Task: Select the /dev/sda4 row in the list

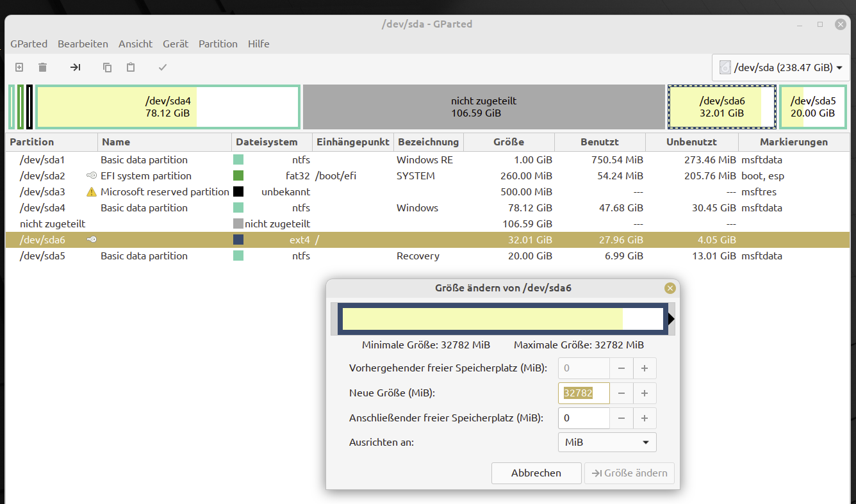Action: (x=427, y=207)
